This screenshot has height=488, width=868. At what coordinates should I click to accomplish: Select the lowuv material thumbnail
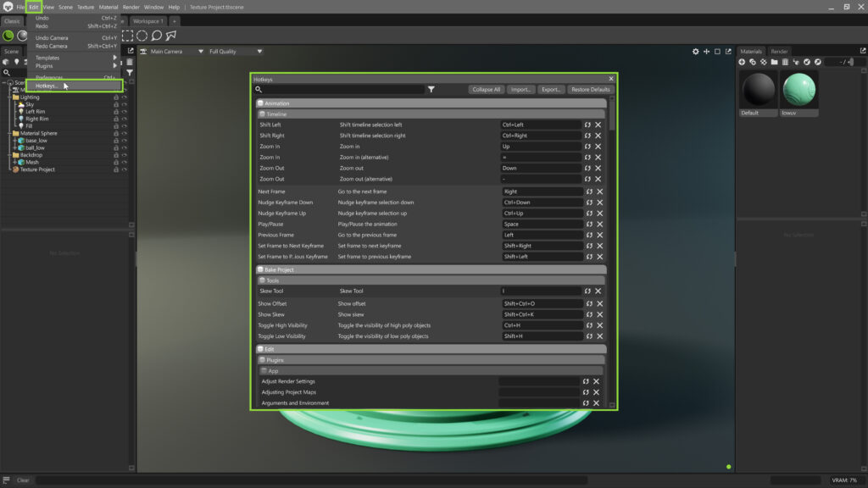(799, 90)
